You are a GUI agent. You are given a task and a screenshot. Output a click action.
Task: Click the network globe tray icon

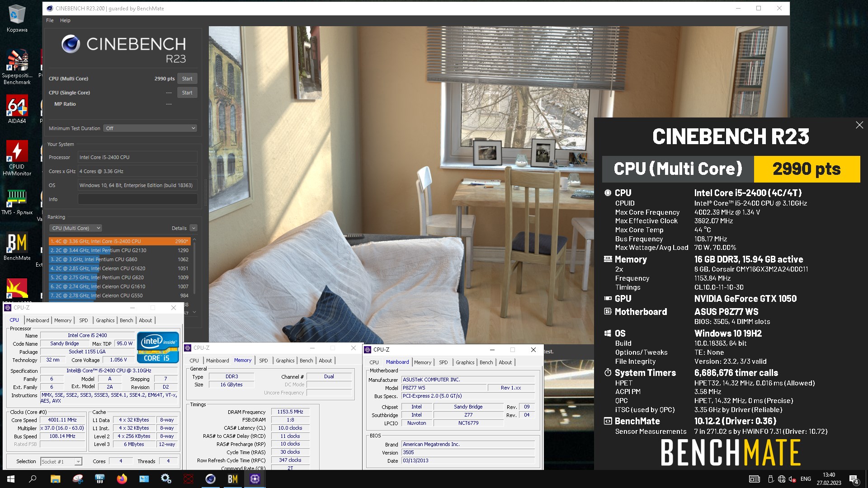click(x=782, y=479)
